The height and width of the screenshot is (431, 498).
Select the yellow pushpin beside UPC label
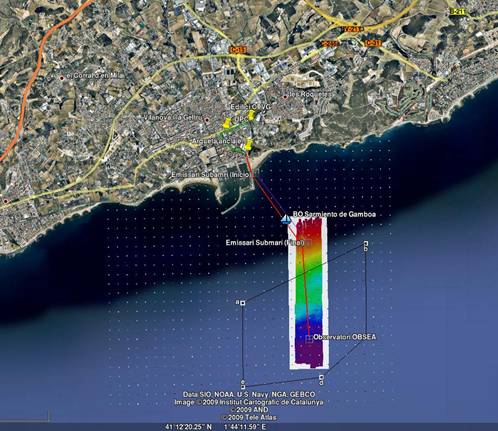[x=227, y=123]
